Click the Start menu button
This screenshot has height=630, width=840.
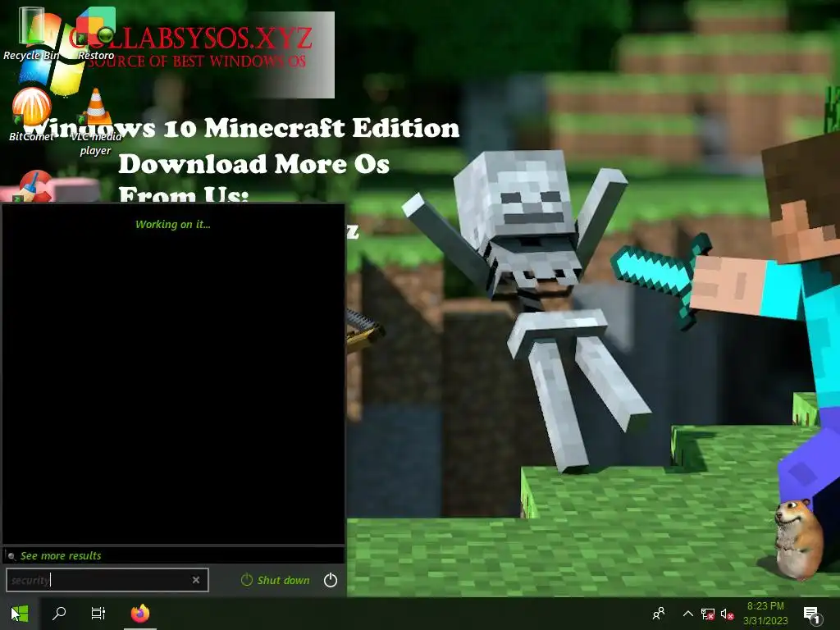click(x=20, y=613)
